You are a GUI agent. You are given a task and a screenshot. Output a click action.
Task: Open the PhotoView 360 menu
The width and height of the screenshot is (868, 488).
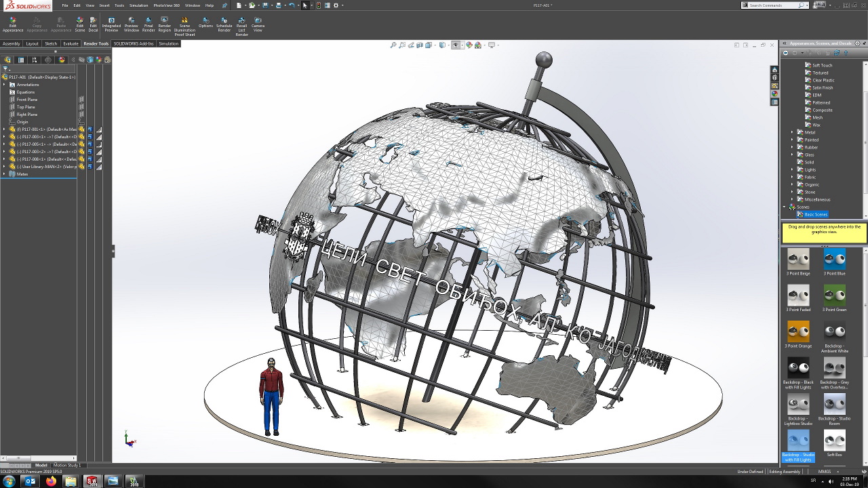(166, 5)
